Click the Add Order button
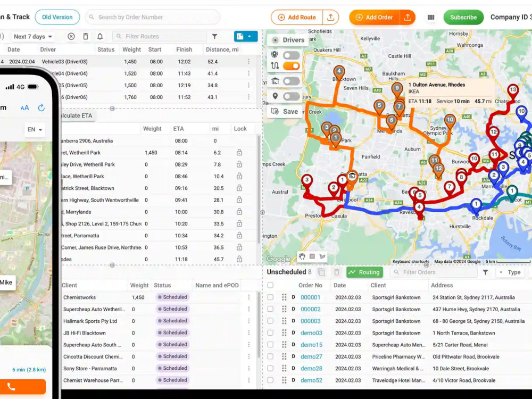This screenshot has height=399, width=532. [374, 18]
